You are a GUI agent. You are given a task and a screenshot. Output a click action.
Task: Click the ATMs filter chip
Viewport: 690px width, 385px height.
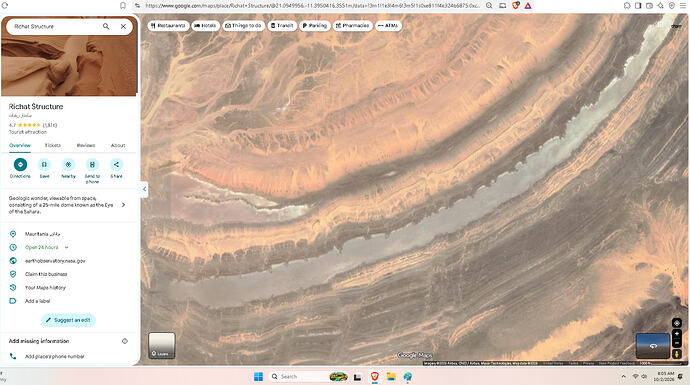click(x=388, y=26)
